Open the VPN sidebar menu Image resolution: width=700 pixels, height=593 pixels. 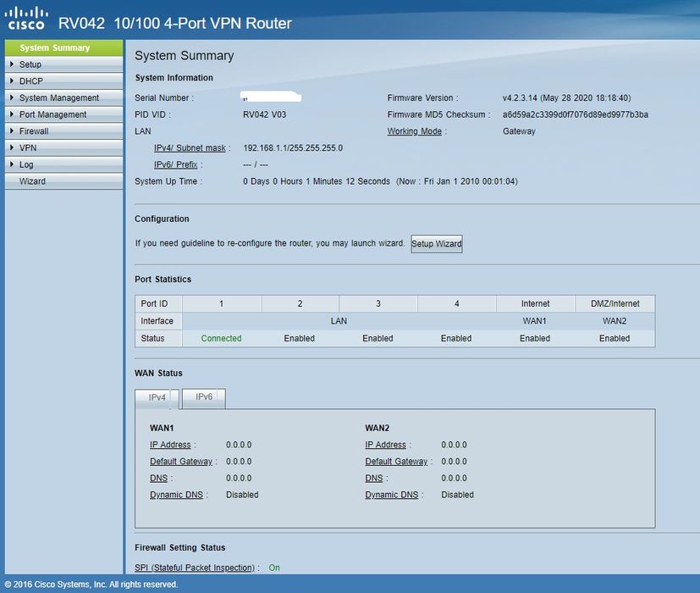point(63,147)
